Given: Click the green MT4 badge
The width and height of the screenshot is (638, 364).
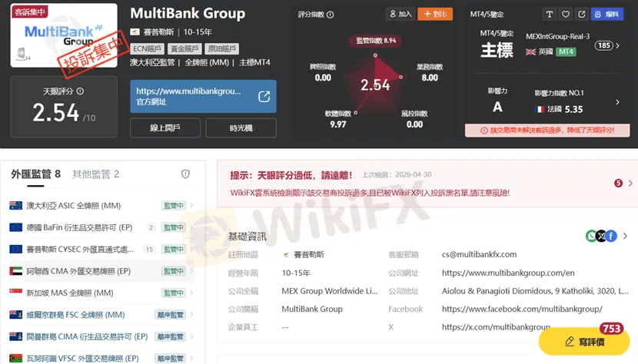Looking at the screenshot, I should (x=566, y=51).
